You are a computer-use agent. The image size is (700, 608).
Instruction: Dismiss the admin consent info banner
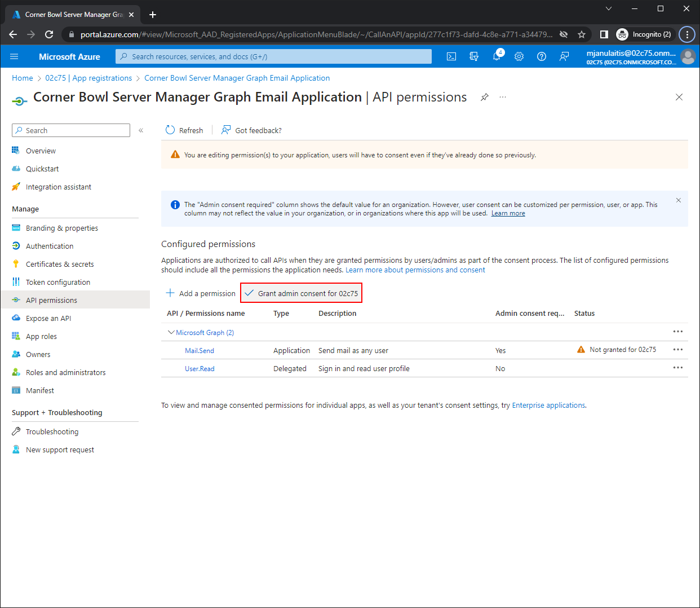click(679, 200)
